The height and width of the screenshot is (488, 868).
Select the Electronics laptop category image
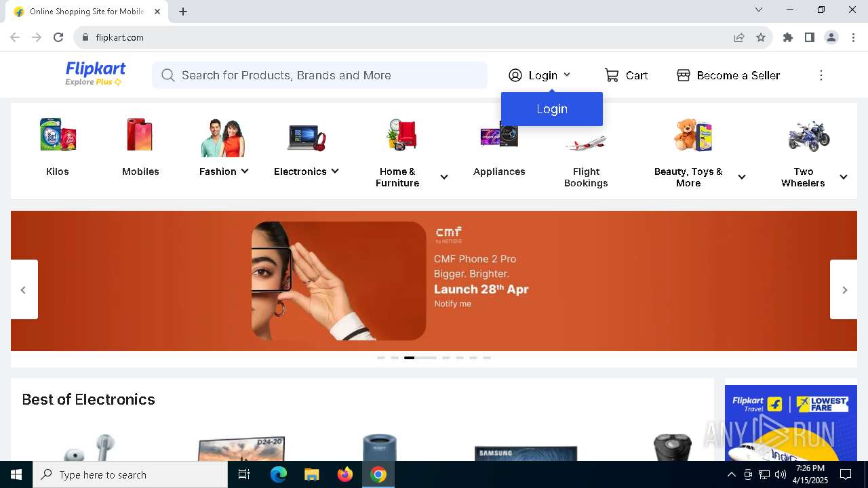pos(307,138)
